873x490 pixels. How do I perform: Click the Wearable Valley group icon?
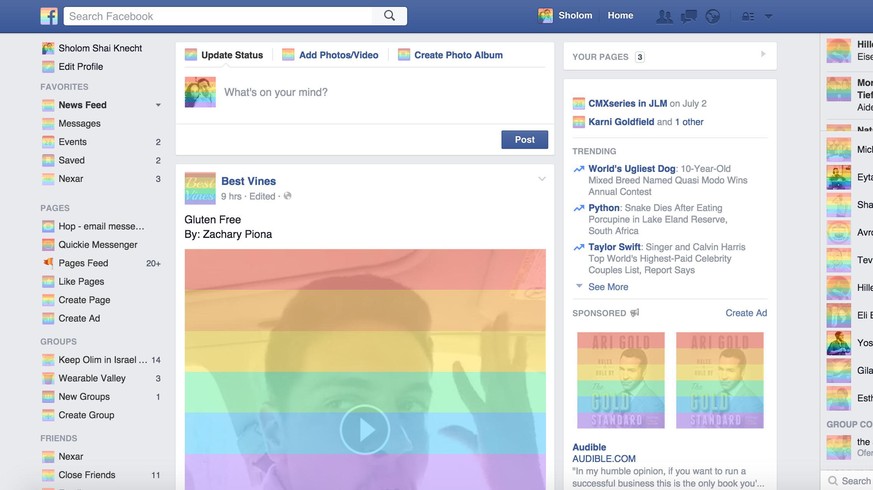(x=48, y=379)
